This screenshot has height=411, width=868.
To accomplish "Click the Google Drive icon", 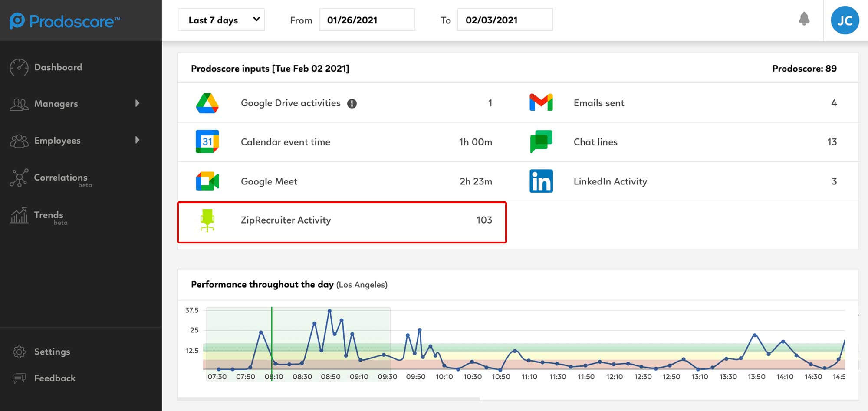I will [207, 103].
